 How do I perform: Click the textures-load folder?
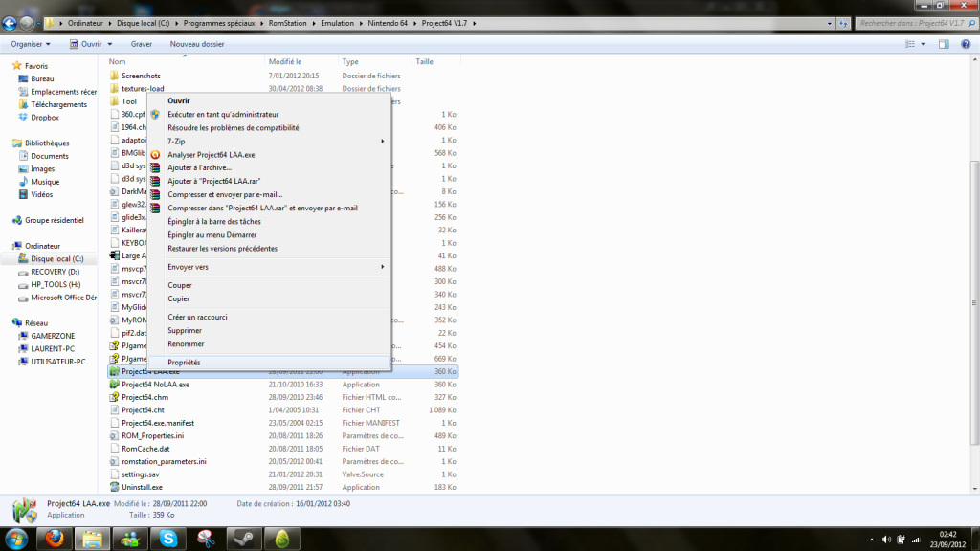(143, 89)
